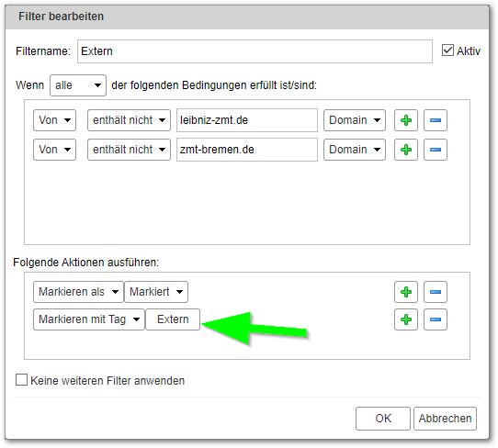Confirm the filter with OK

383,419
